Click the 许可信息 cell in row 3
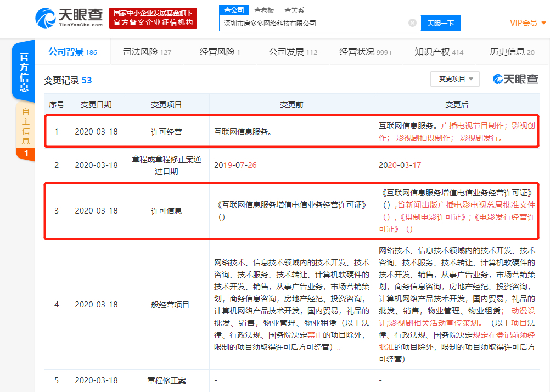The width and height of the screenshot is (550, 392). pos(166,211)
